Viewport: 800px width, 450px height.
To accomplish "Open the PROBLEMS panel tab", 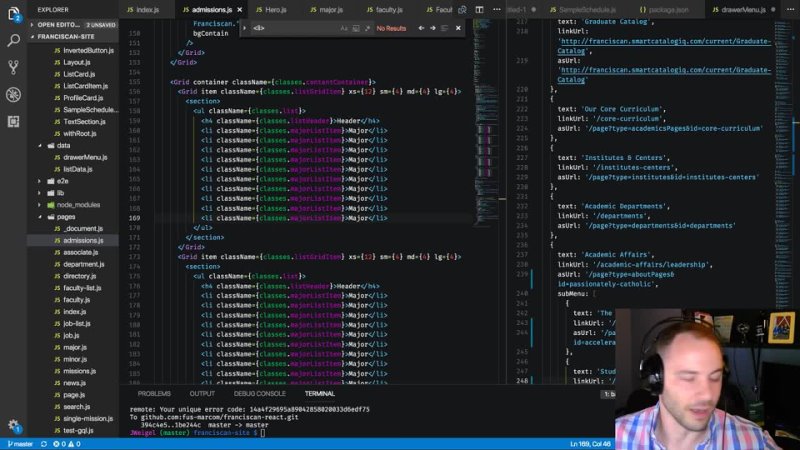I will pyautogui.click(x=154, y=394).
